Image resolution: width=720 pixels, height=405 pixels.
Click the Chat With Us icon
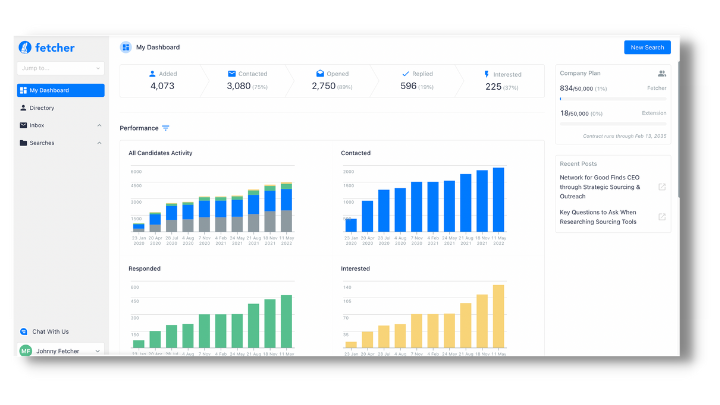[24, 331]
